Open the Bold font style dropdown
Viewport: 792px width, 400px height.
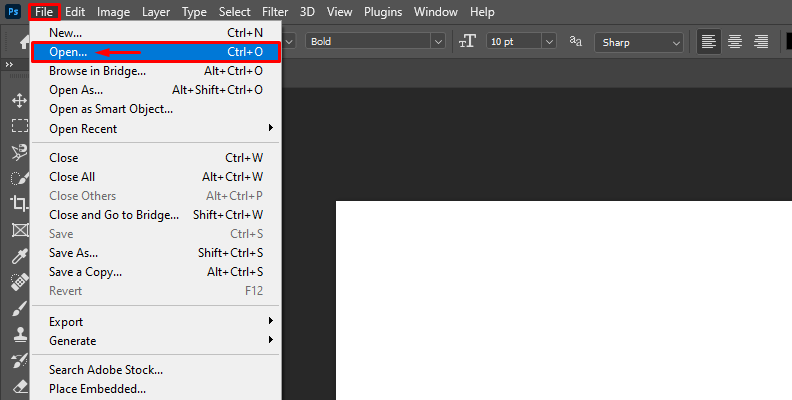coord(374,41)
